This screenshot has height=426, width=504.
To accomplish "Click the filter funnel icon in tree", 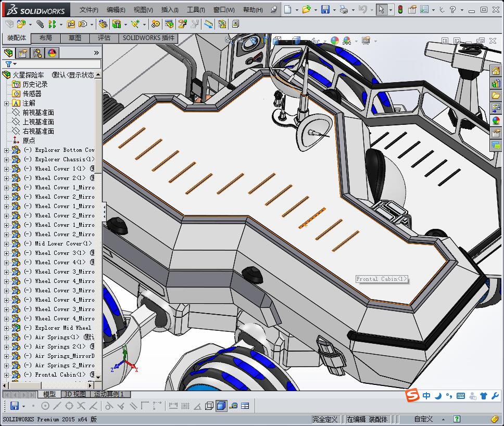I will [x=8, y=64].
